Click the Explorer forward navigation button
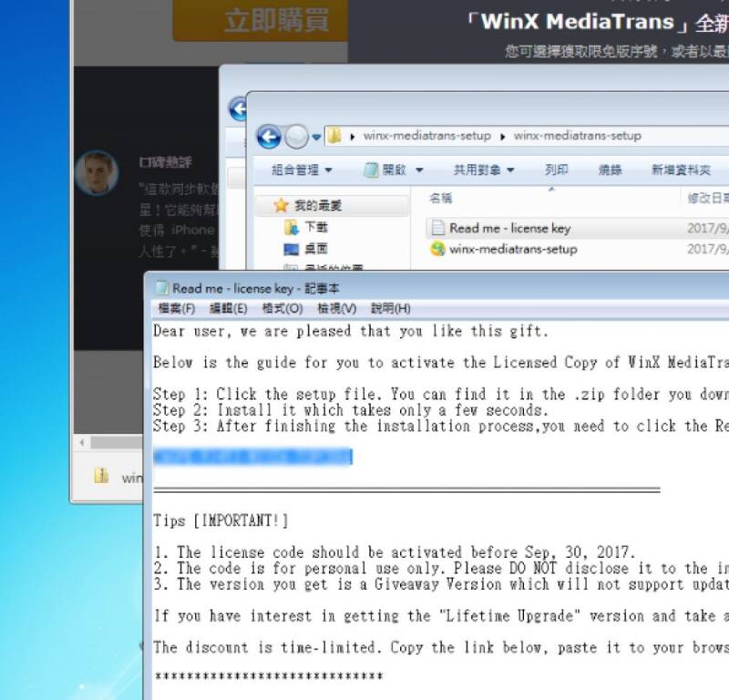729x700 pixels. pyautogui.click(x=296, y=137)
